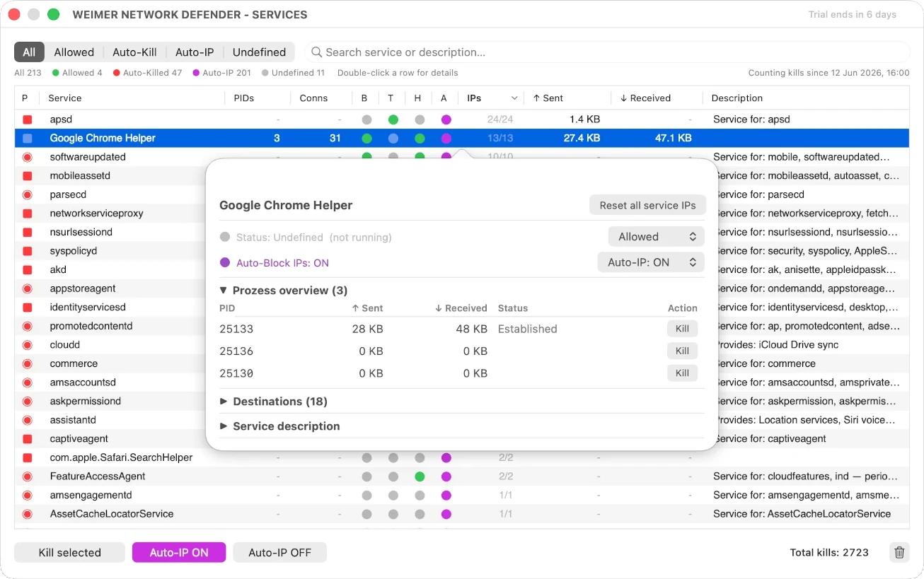
Task: Select the All filter tab
Action: point(29,52)
